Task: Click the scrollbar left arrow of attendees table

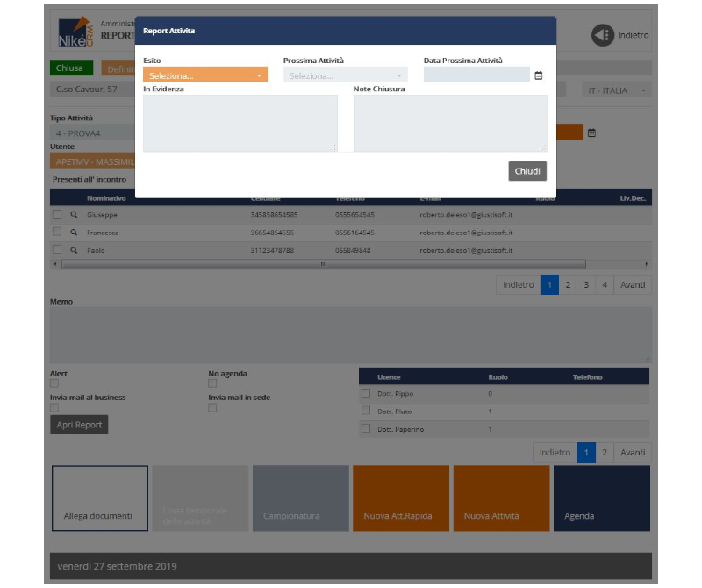Action: 55,264
